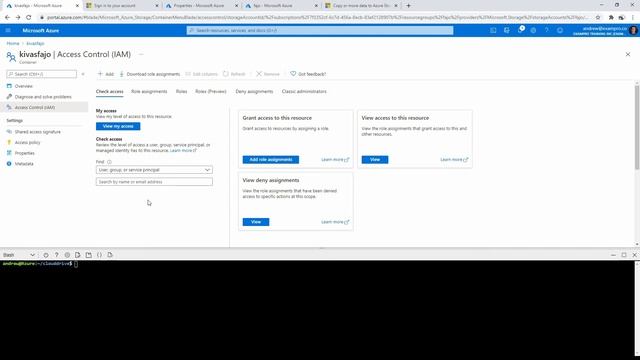Screen dimensions: 640x360
Task: Open the Bash shell type dropdown
Action: (x=19, y=255)
